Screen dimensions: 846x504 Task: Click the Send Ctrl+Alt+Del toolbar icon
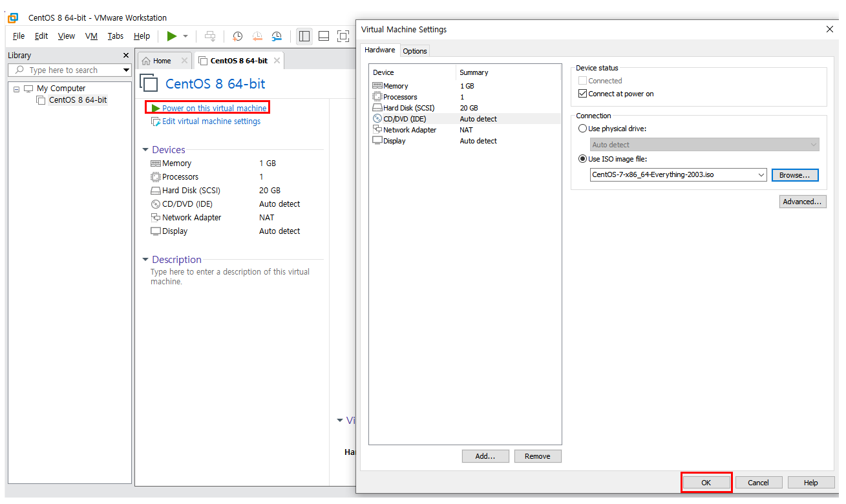pyautogui.click(x=210, y=36)
